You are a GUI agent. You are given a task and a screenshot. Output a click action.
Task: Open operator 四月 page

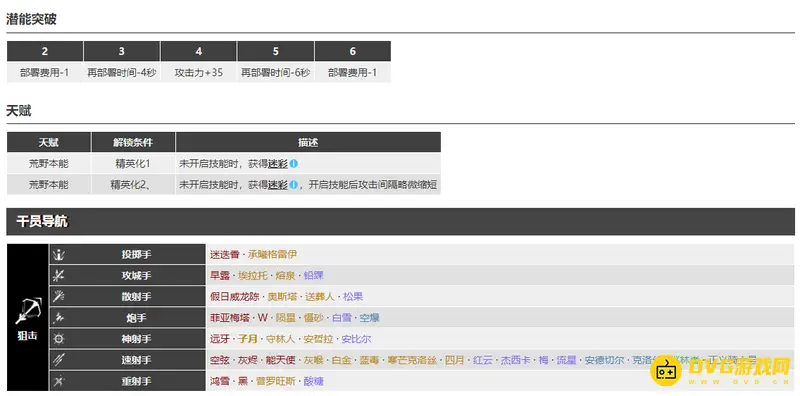point(455,360)
